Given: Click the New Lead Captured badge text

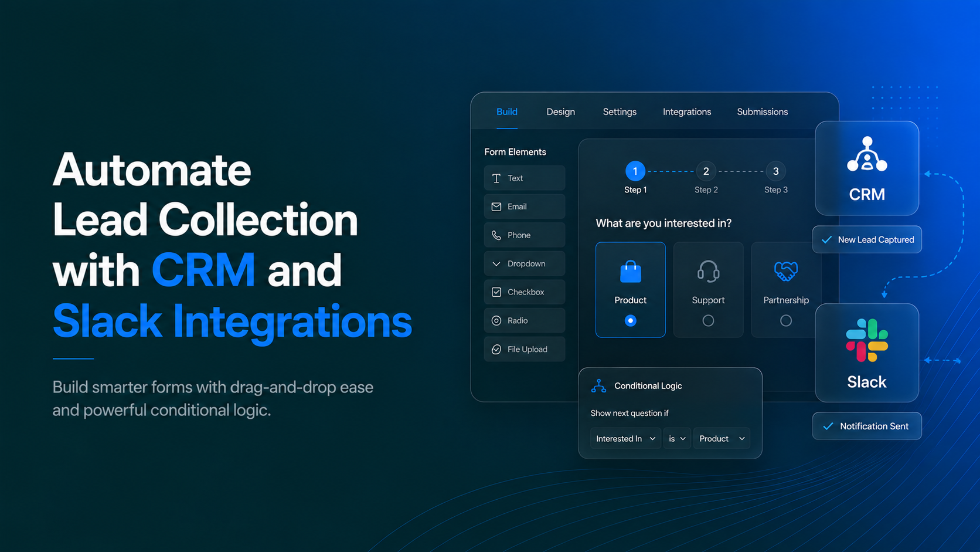Looking at the screenshot, I should pyautogui.click(x=876, y=240).
